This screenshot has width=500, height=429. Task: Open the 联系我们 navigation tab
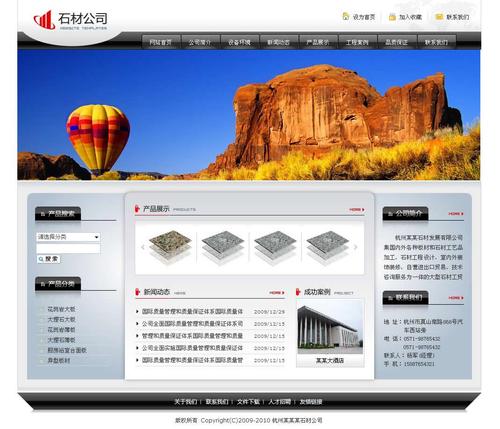click(x=436, y=42)
